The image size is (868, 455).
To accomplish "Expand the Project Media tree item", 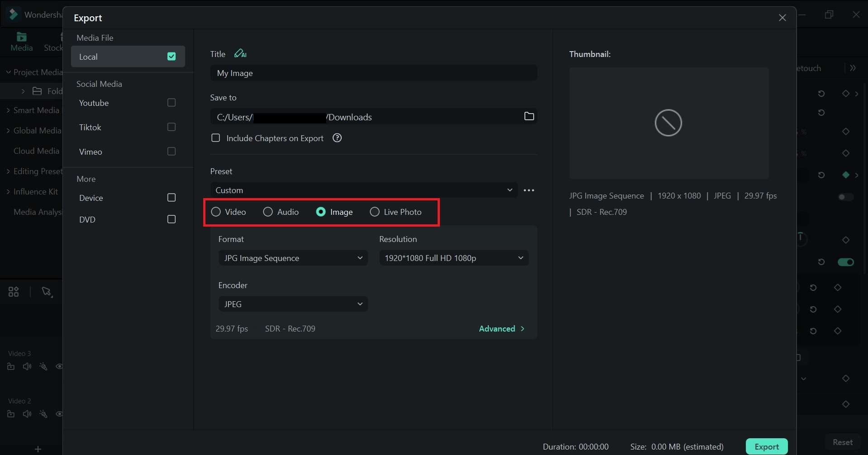I will click(8, 72).
